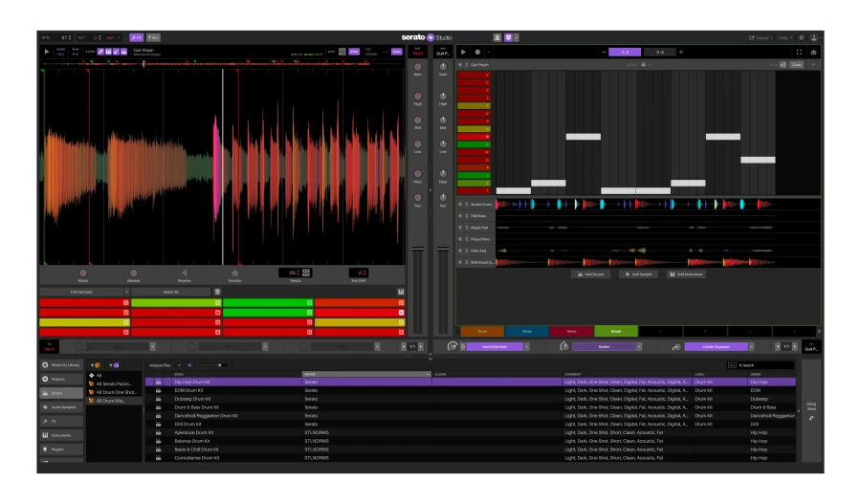Trigger the light green sample pad
Viewport: 861px width, 504px height.
click(x=176, y=303)
